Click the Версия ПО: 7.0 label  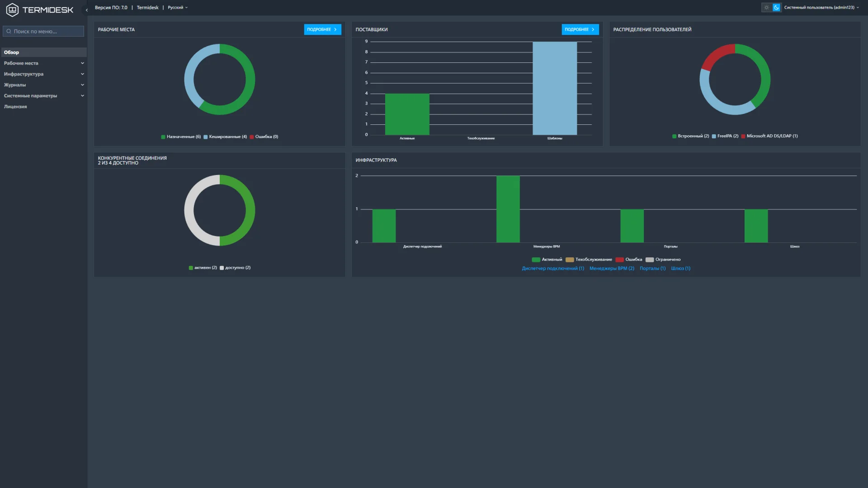point(111,7)
